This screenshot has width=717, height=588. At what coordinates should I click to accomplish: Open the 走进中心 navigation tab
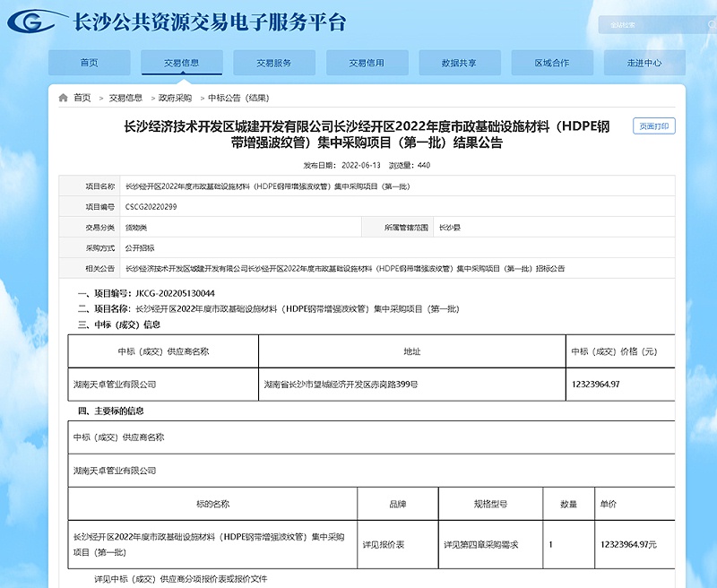[643, 62]
